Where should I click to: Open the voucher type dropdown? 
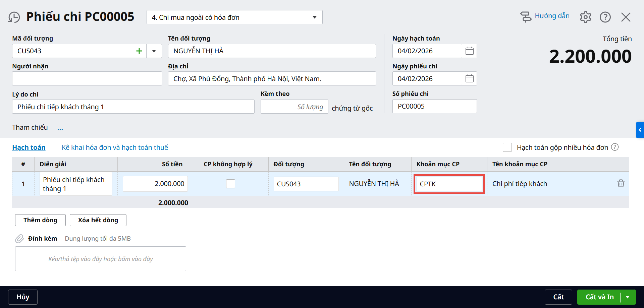[x=314, y=17]
